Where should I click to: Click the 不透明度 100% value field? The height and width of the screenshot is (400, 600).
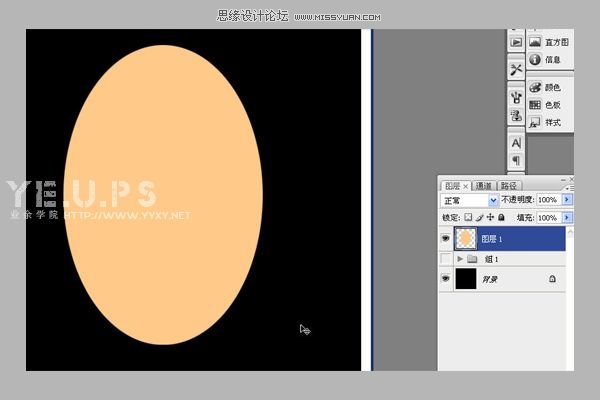[x=548, y=199]
